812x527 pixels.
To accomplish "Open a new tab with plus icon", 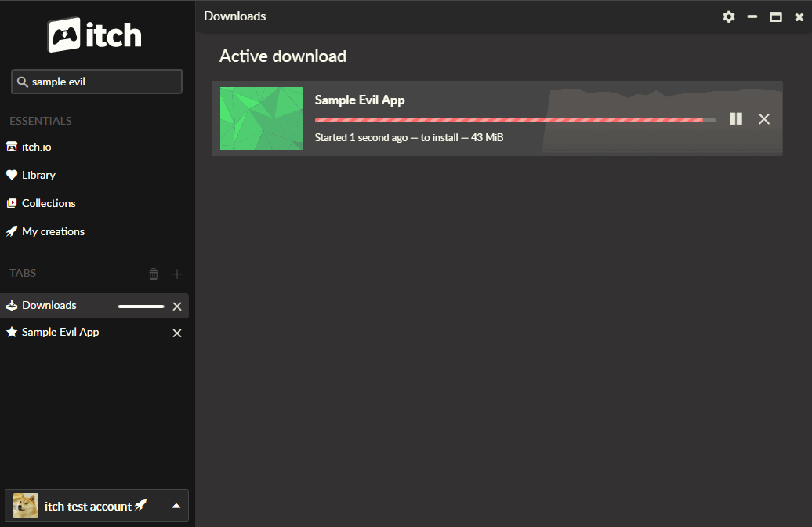I will (177, 274).
